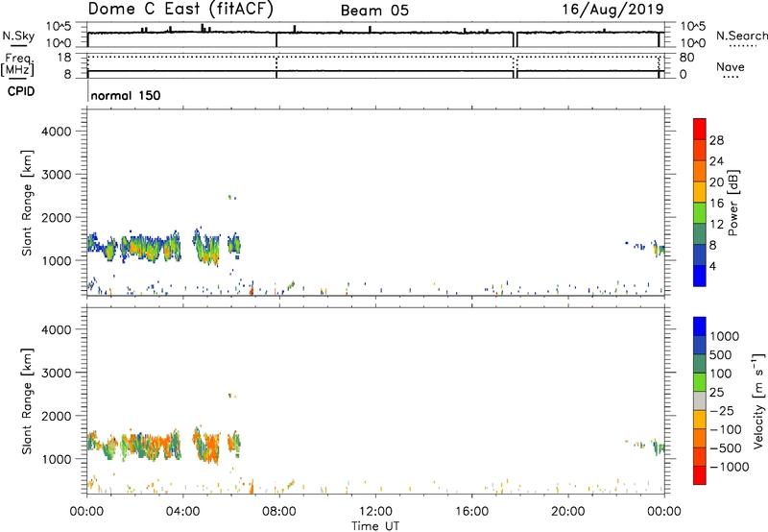Click the '28' power colorbar value

point(716,140)
